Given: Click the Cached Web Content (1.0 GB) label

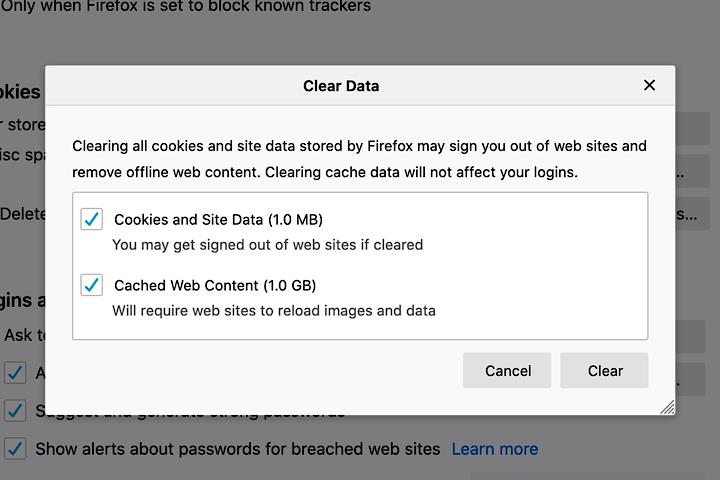Looking at the screenshot, I should [216, 285].
